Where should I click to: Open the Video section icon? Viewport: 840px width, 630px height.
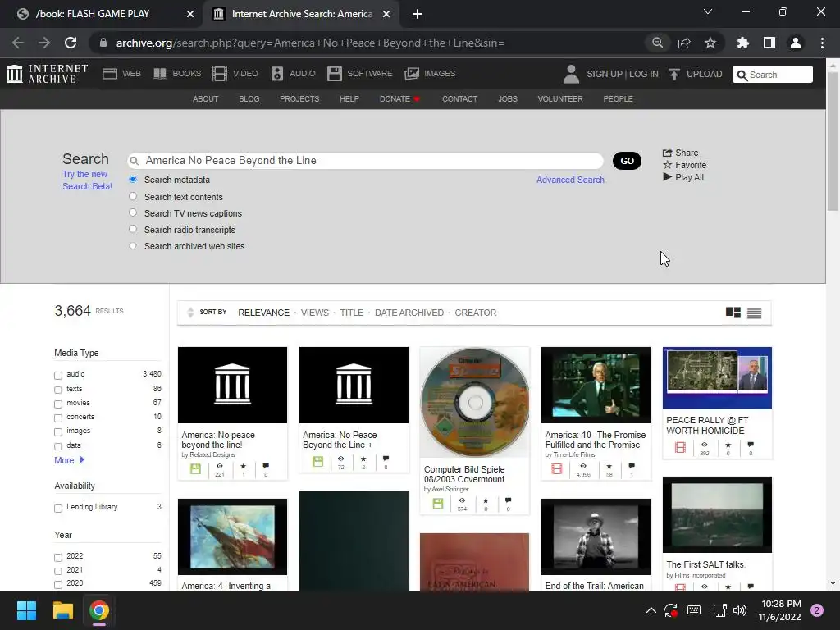click(220, 74)
